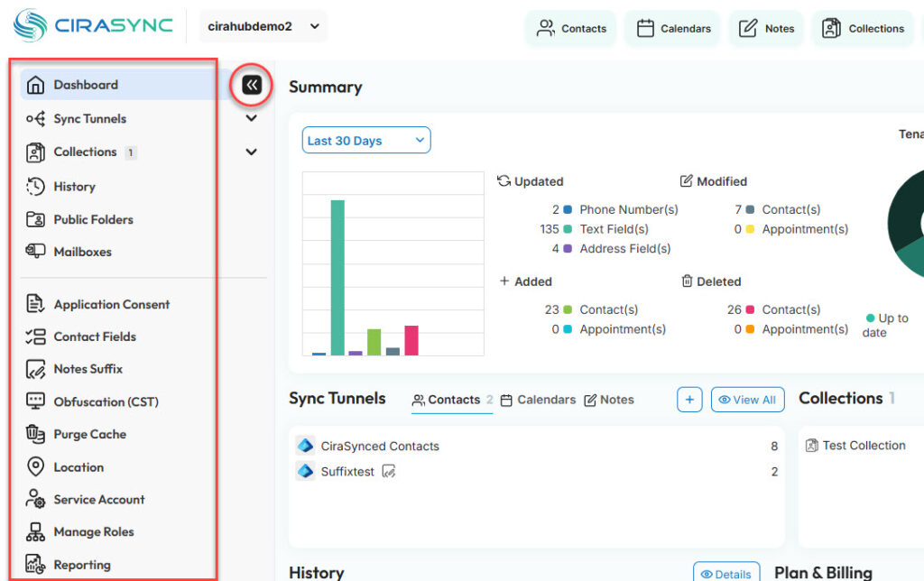Switch to Notes tab in Sync Tunnels

coord(609,400)
